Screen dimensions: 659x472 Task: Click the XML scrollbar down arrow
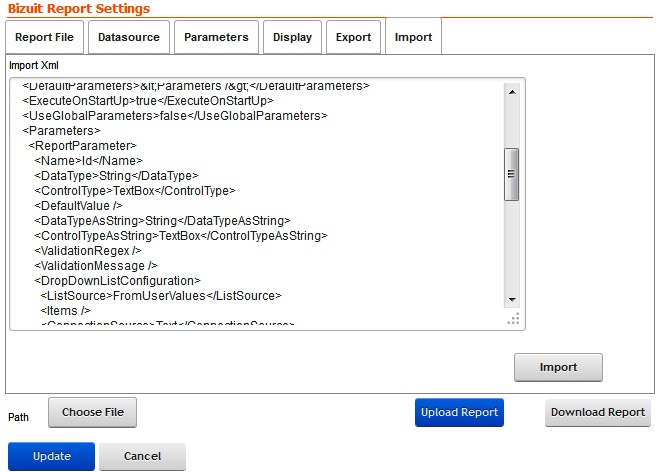(x=512, y=300)
